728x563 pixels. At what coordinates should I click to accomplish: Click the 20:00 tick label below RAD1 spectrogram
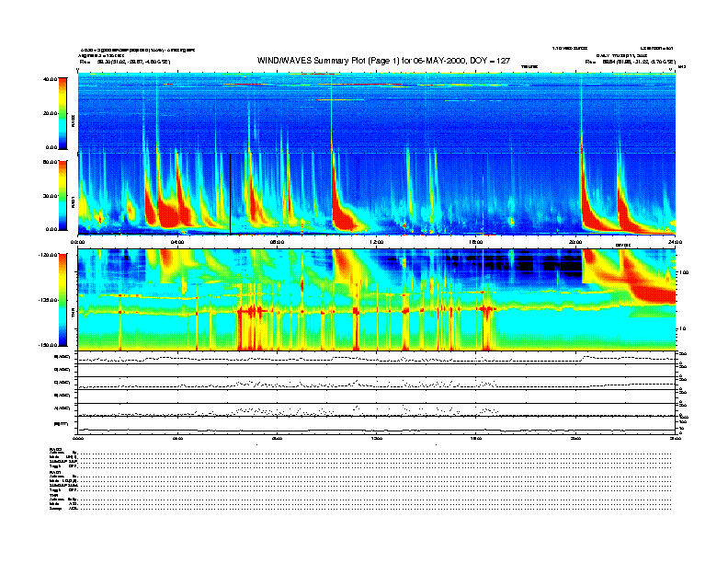(x=575, y=242)
